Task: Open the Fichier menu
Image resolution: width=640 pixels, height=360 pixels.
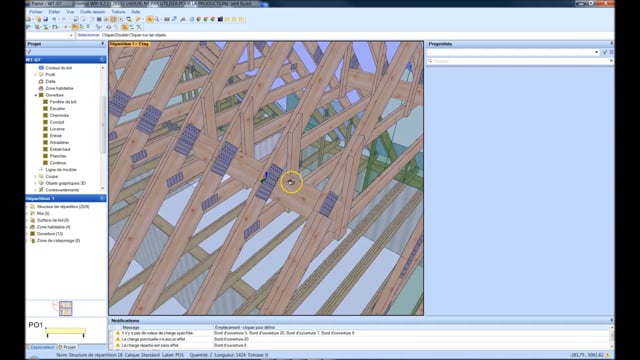Action: [x=36, y=12]
